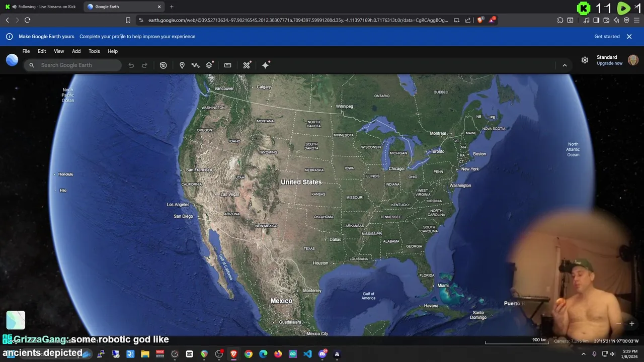Open the Add menu
Image resolution: width=644 pixels, height=362 pixels.
click(x=76, y=51)
